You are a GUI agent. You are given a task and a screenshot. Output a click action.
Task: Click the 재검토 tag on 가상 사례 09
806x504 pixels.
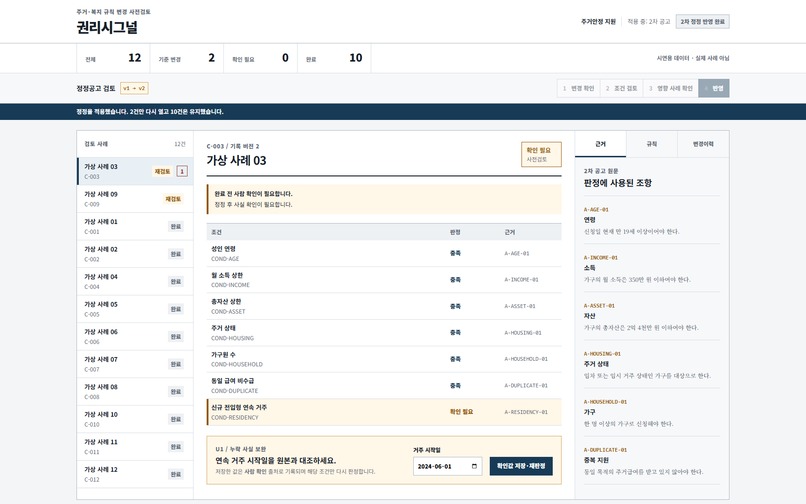173,199
